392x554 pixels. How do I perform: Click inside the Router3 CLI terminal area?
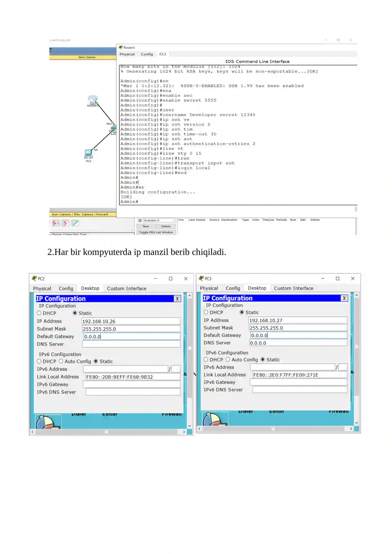(x=238, y=135)
